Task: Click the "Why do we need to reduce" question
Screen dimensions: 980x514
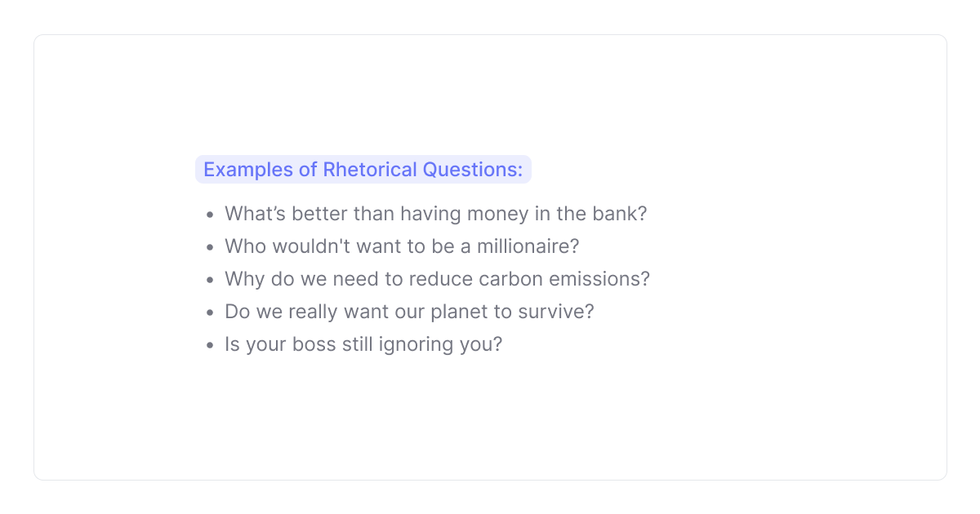Action: [437, 279]
